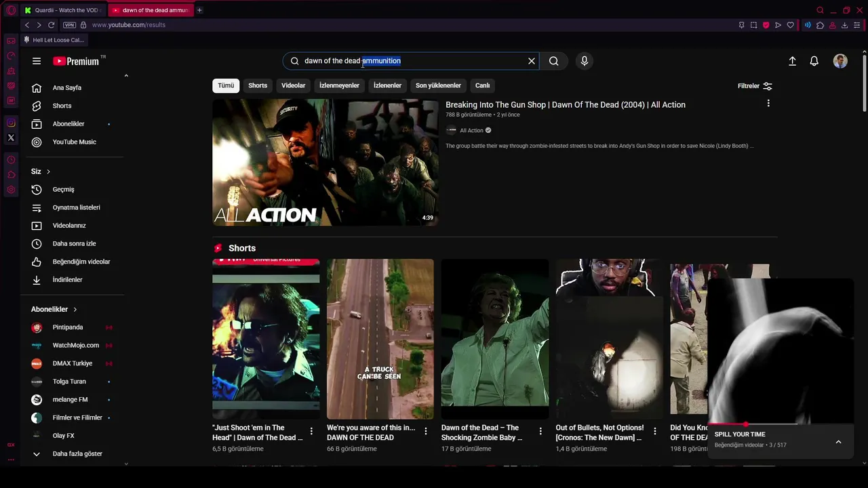The image size is (868, 488).
Task: Open the browser downloads icon
Action: (844, 25)
